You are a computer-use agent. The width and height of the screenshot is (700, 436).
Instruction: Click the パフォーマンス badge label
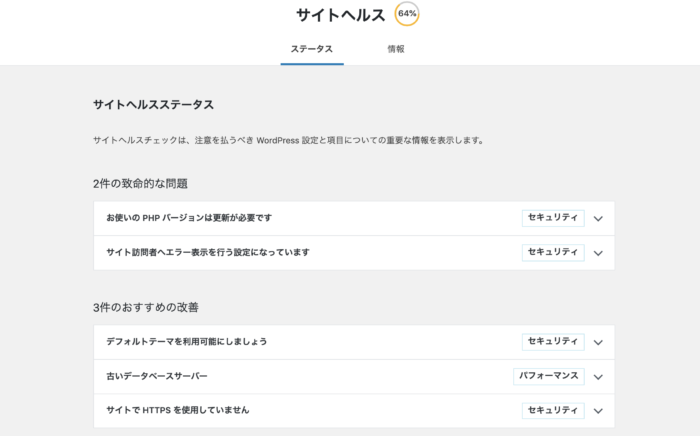tap(548, 376)
